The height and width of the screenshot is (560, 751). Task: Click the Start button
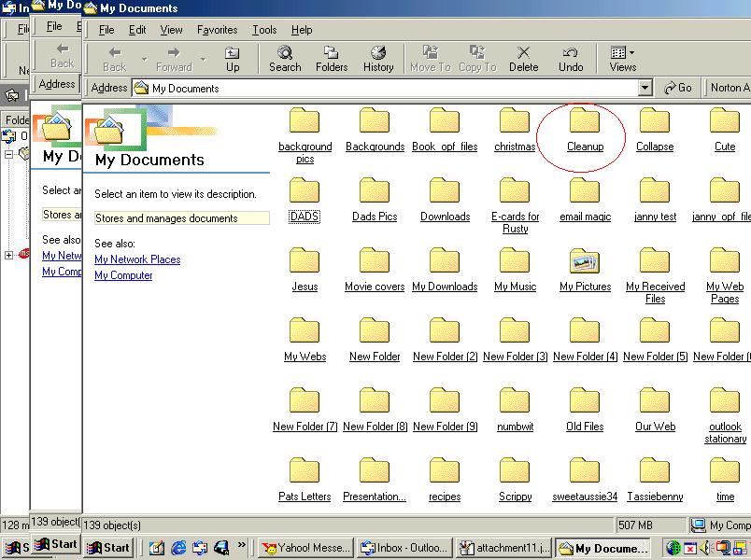tap(108, 548)
